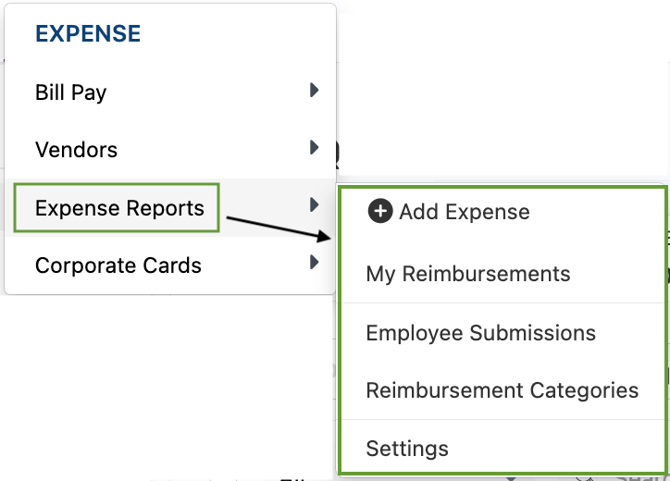
Task: Select the Expense Reports menu item
Action: coord(170,208)
